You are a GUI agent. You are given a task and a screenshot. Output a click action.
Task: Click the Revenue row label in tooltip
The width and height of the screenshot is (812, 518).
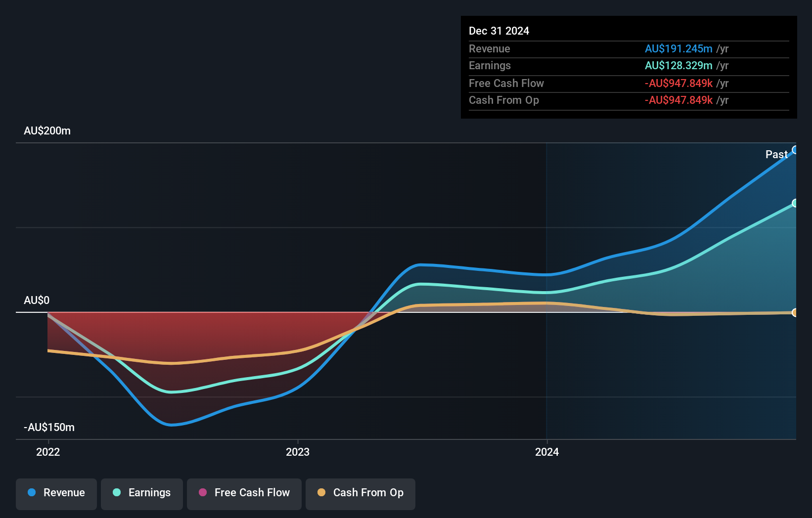pos(490,48)
